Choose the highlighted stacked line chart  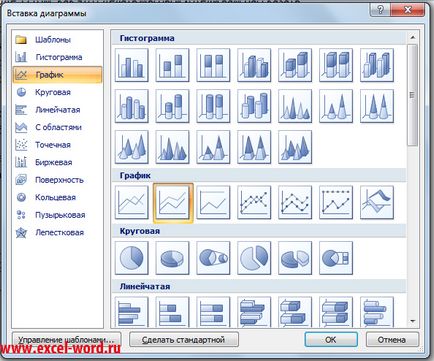[x=173, y=203]
